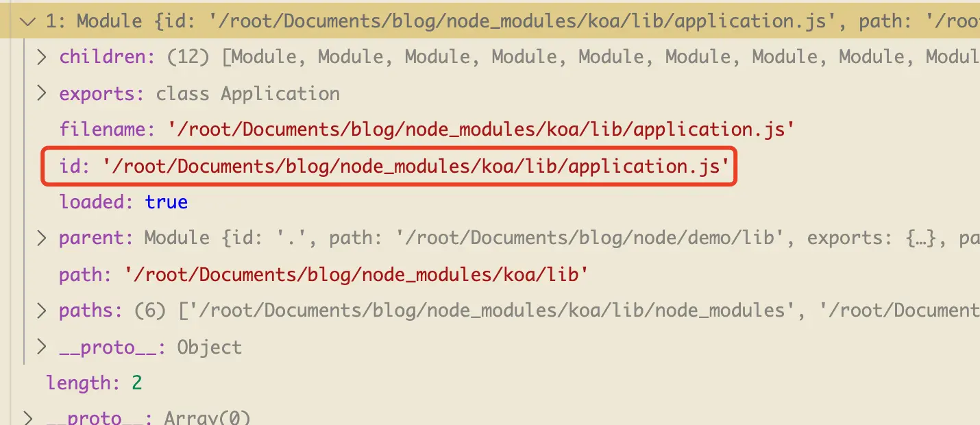The width and height of the screenshot is (980, 425).
Task: Expand the children (12) array
Action: click(41, 56)
